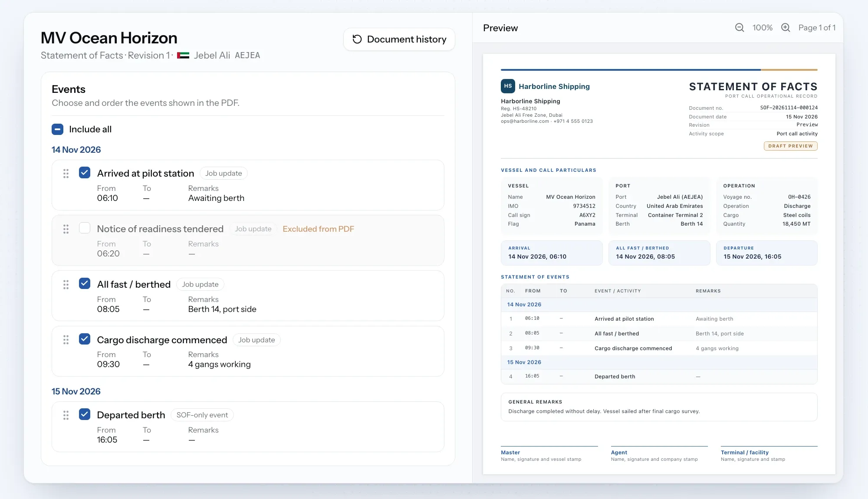Viewport: 868px width, 499px height.
Task: Click the 06:10 From time in events list
Action: (107, 198)
